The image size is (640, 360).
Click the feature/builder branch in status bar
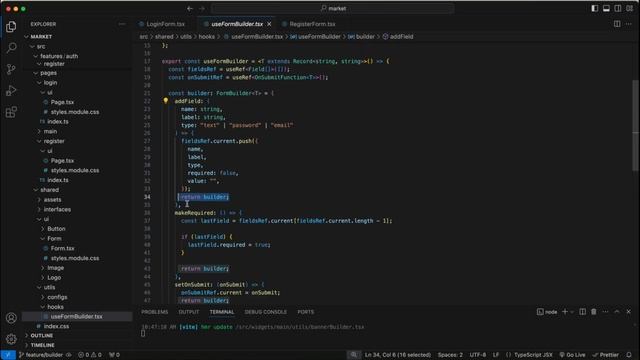[x=41, y=355]
